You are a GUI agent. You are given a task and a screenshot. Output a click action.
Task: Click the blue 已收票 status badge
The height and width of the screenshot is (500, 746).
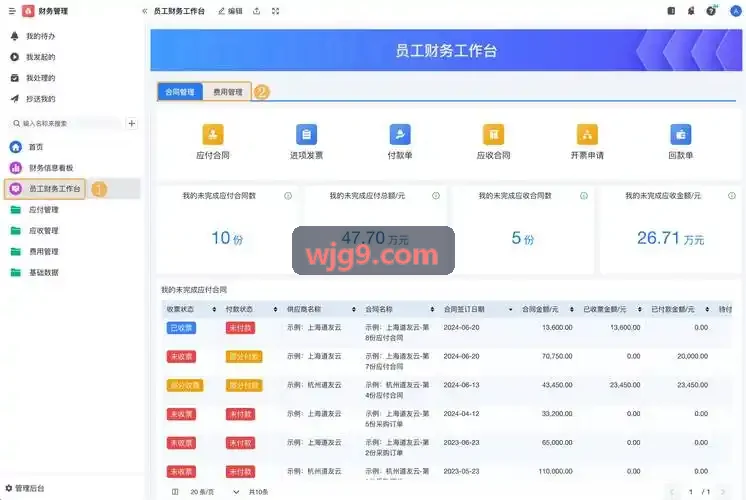181,328
